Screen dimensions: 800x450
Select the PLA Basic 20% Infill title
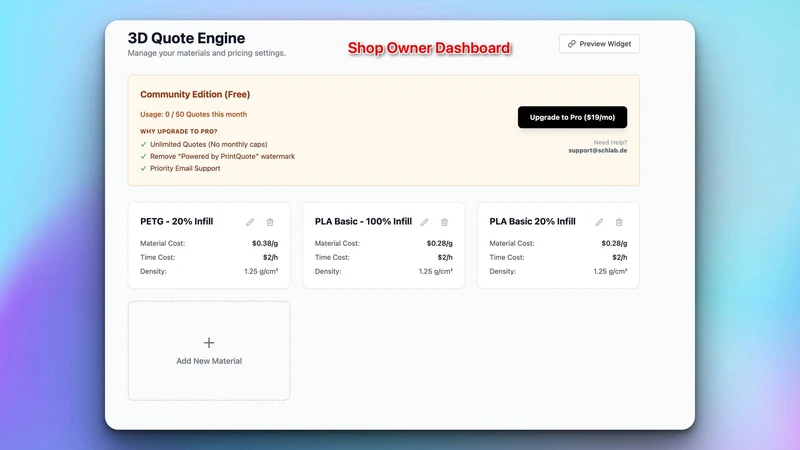click(532, 221)
